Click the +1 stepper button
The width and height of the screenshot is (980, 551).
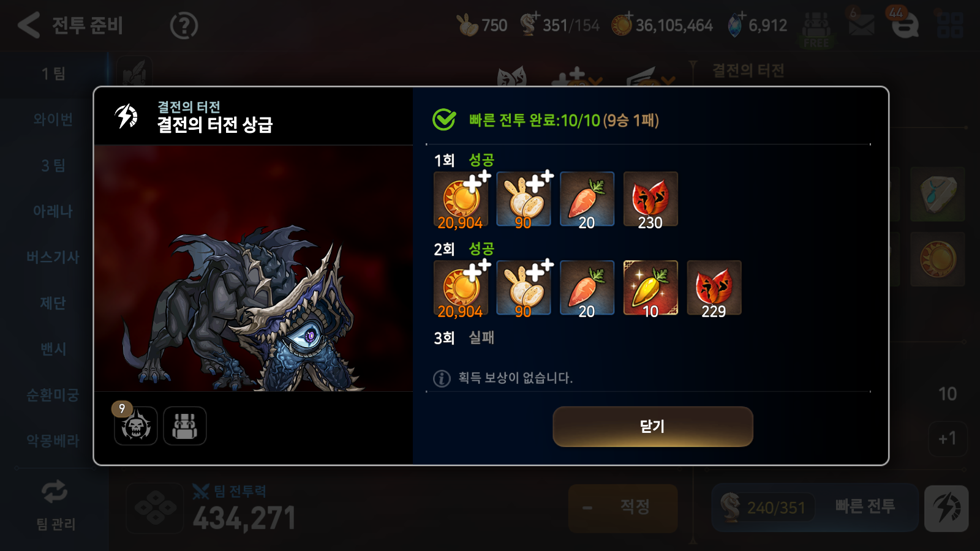pos(948,438)
